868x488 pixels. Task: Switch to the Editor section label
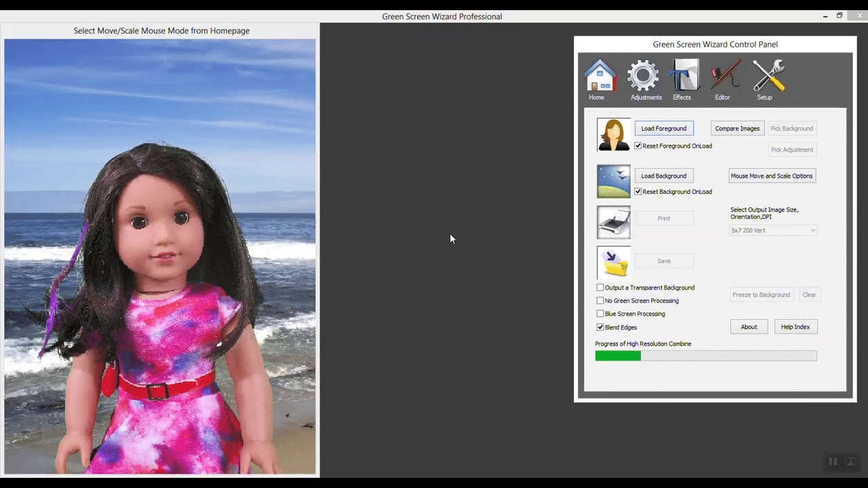click(x=722, y=97)
